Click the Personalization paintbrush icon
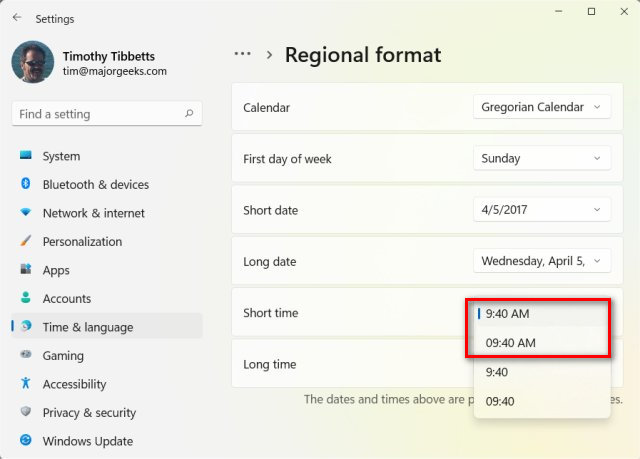This screenshot has height=459, width=640. [25, 241]
